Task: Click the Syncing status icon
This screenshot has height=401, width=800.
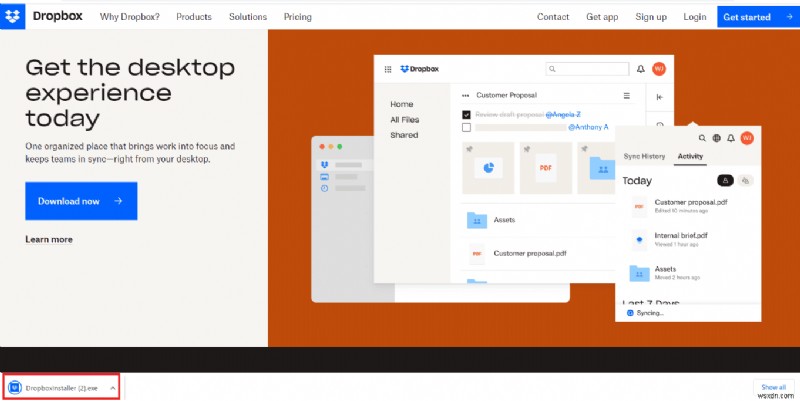Action: (x=630, y=313)
